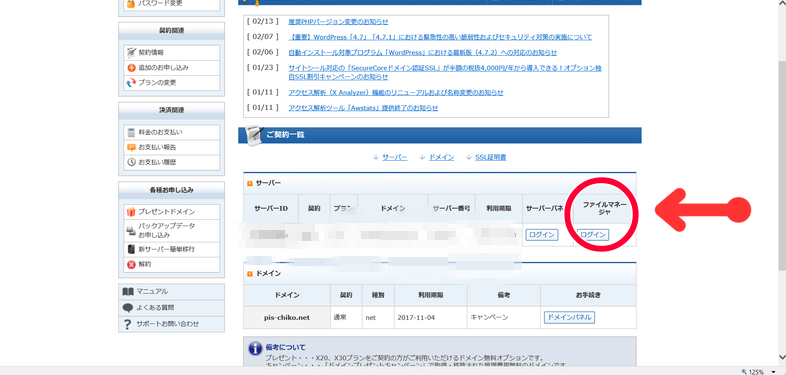The image size is (786, 375).
Task: Open the X Analyzer renewal notice link
Action: click(396, 92)
